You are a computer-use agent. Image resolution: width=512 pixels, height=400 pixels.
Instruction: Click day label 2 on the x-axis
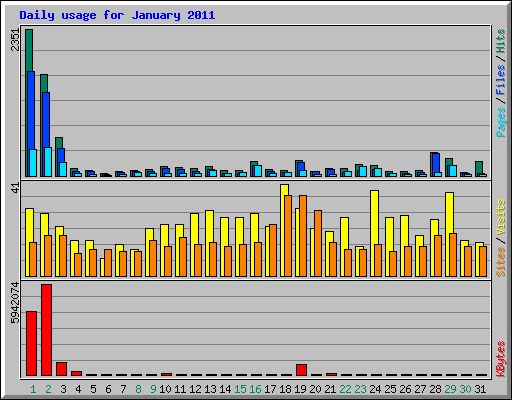(48, 389)
